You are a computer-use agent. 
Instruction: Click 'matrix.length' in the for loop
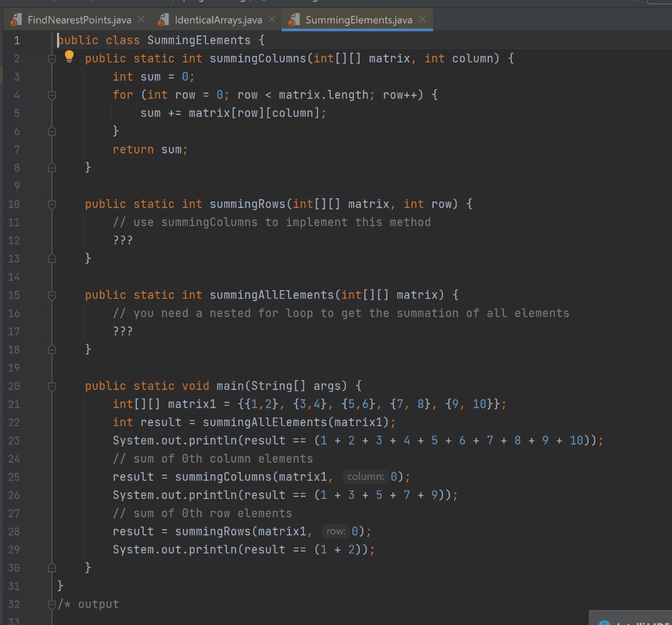(324, 95)
